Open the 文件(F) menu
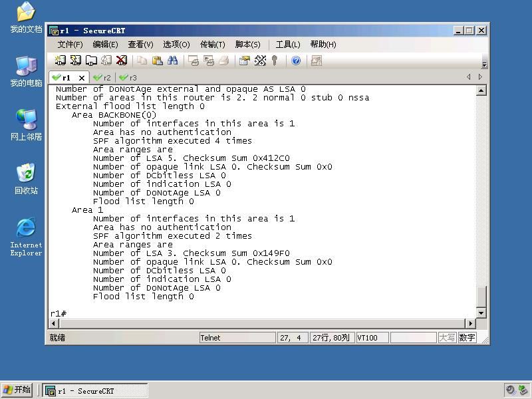The width and height of the screenshot is (532, 399). tap(70, 45)
